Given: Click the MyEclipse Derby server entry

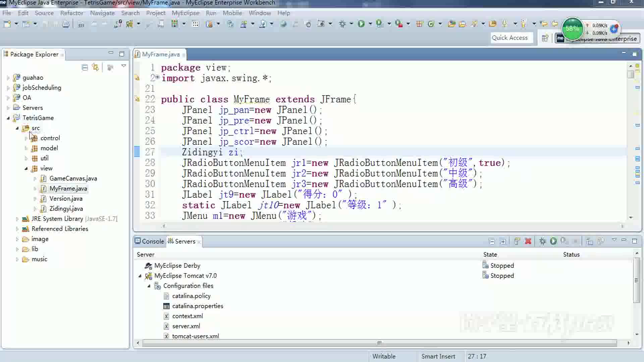Looking at the screenshot, I should point(177,265).
